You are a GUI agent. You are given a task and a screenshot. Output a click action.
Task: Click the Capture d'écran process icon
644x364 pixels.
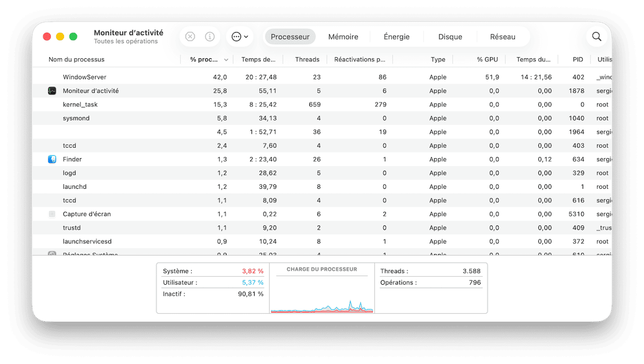52,214
